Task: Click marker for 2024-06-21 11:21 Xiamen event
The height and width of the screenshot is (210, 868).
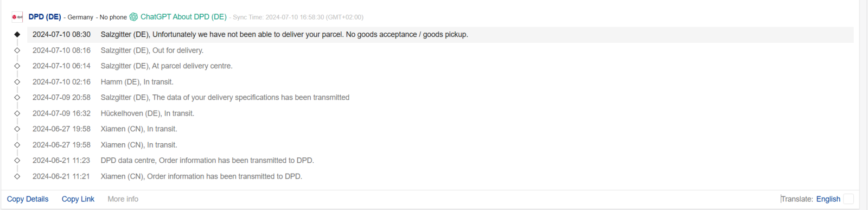Action: (x=17, y=176)
